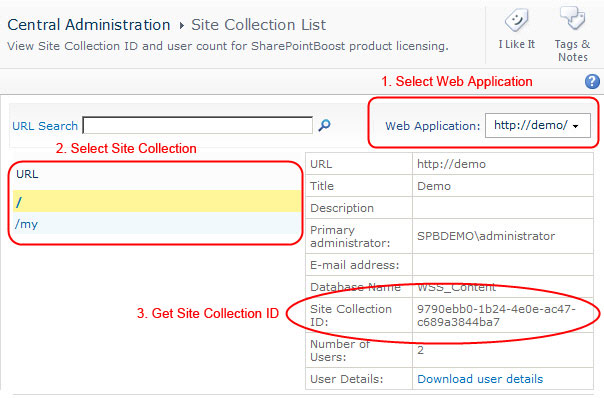Click the http://demo URL value cell
This screenshot has height=398, width=604.
pos(503,164)
